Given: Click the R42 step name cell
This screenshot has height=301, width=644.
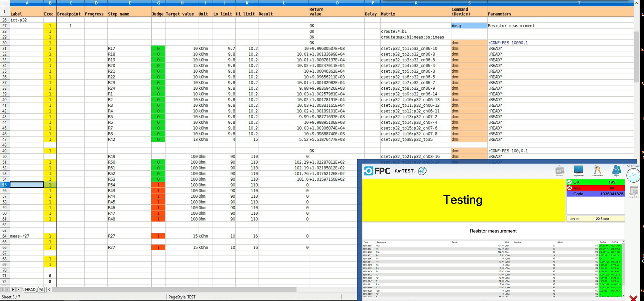Looking at the screenshot, I should tap(129, 139).
